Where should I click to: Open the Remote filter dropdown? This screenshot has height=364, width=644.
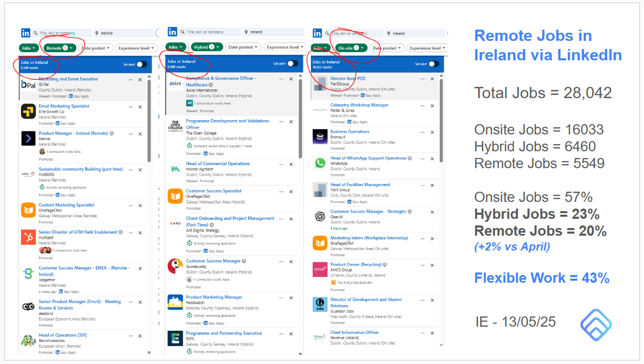(x=59, y=48)
